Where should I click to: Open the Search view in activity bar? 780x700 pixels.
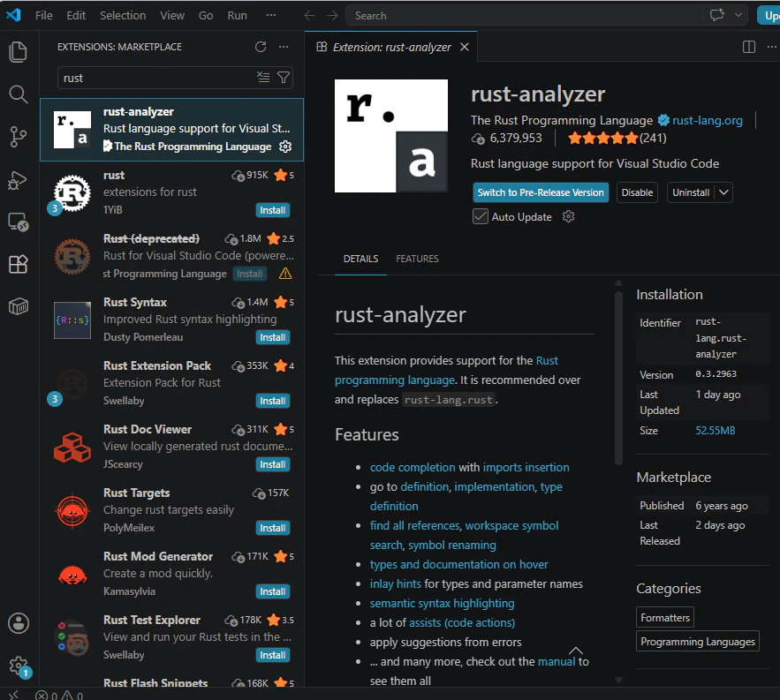pyautogui.click(x=19, y=94)
